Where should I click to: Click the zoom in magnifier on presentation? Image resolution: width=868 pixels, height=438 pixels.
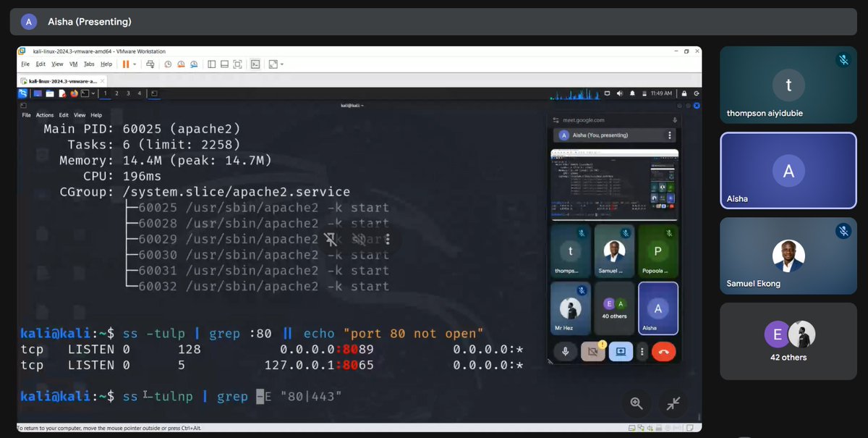point(637,403)
